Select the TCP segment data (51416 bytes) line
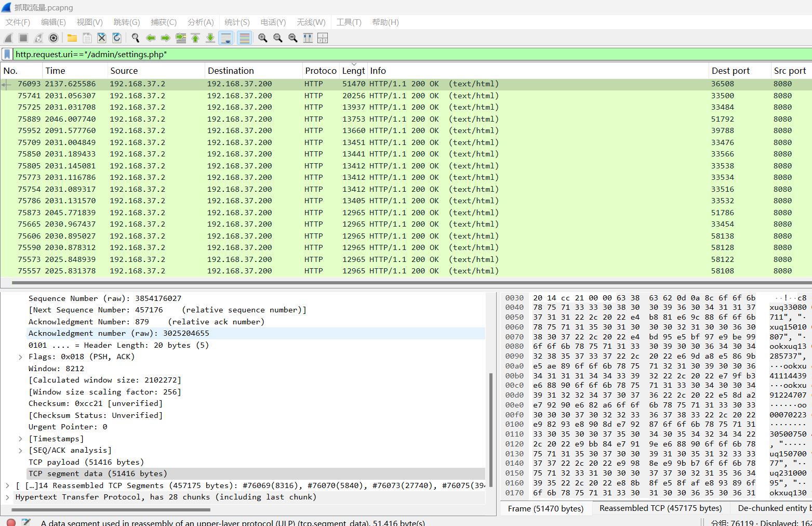 click(x=256, y=474)
